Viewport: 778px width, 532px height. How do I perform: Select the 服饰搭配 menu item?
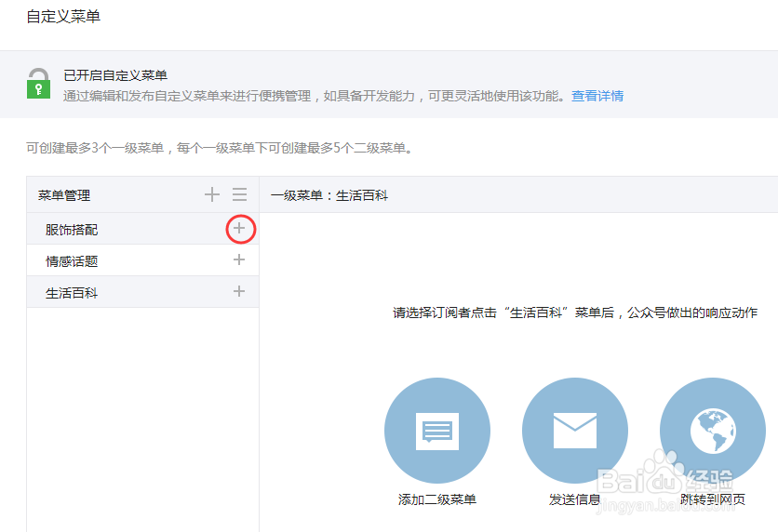tap(143, 229)
